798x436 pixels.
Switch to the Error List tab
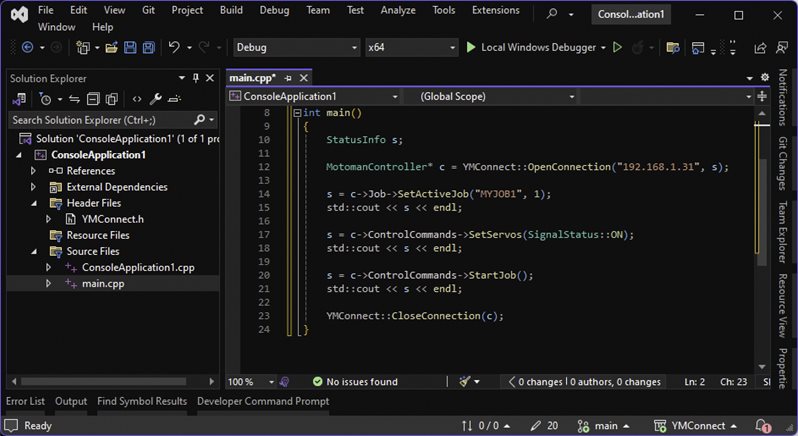pos(25,401)
